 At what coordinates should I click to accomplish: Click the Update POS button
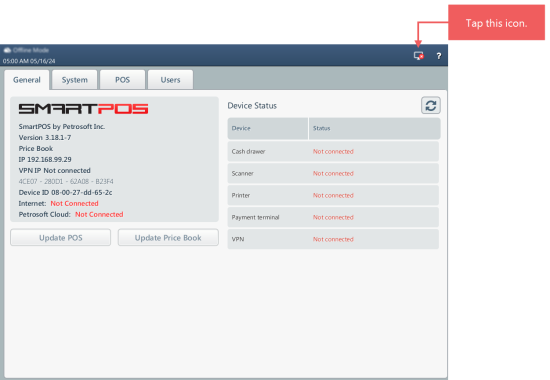coord(61,238)
